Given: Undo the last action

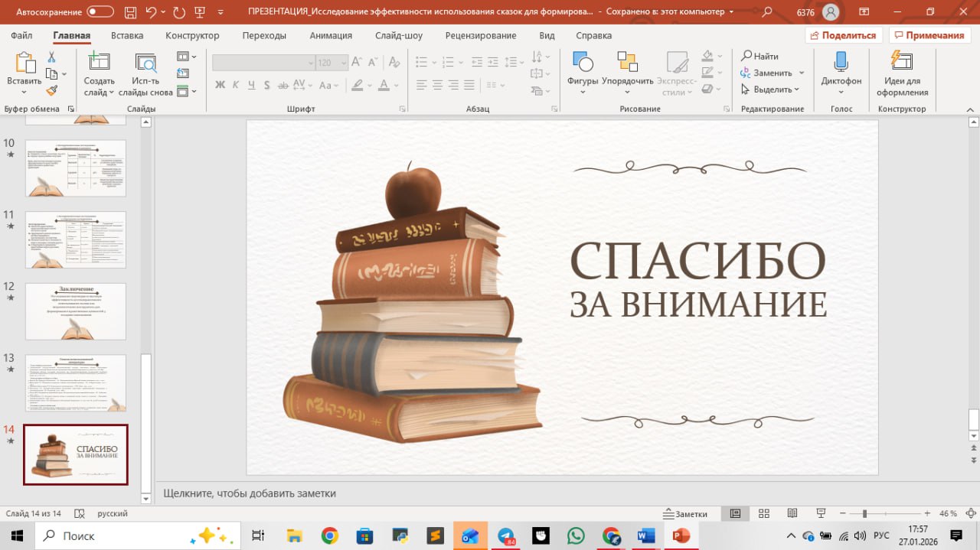Looking at the screenshot, I should (x=152, y=12).
